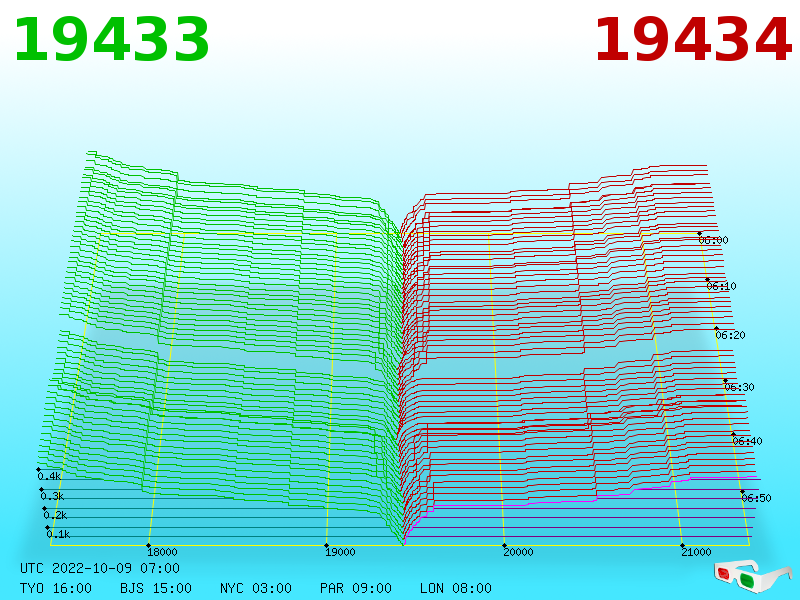This screenshot has height=600, width=800.
Task: Click the 06:30 time marker
Action: pos(739,387)
